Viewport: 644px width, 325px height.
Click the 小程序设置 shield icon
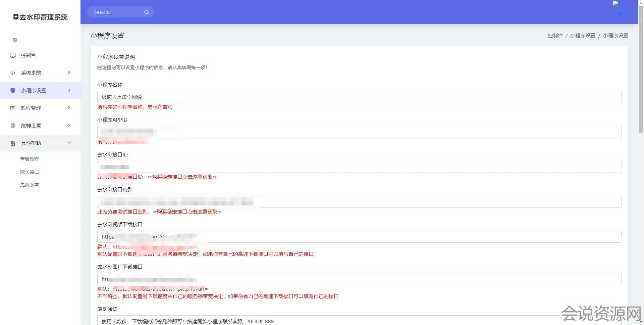click(x=13, y=90)
